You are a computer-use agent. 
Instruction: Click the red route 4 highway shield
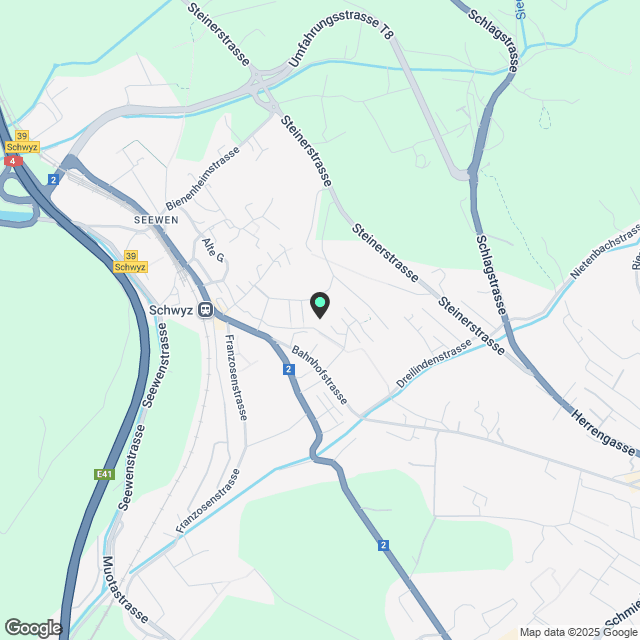[x=13, y=161]
